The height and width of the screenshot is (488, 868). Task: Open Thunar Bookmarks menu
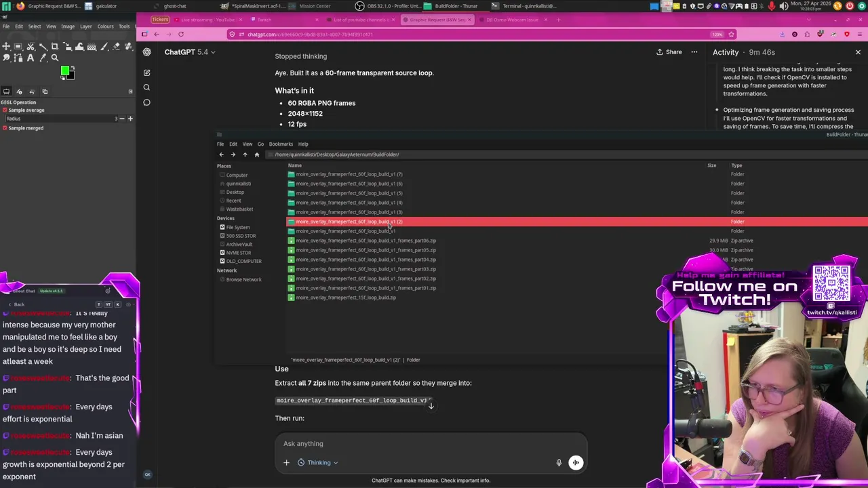[x=281, y=144]
